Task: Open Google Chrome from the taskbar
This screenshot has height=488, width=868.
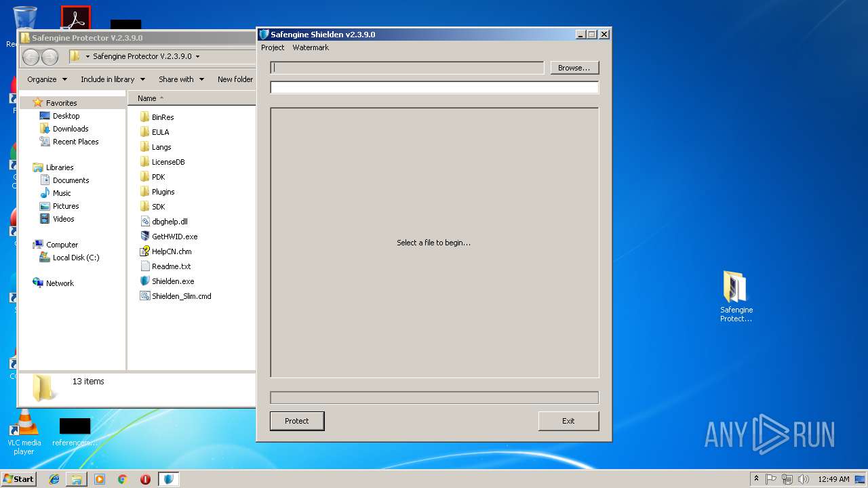Action: pos(122,479)
